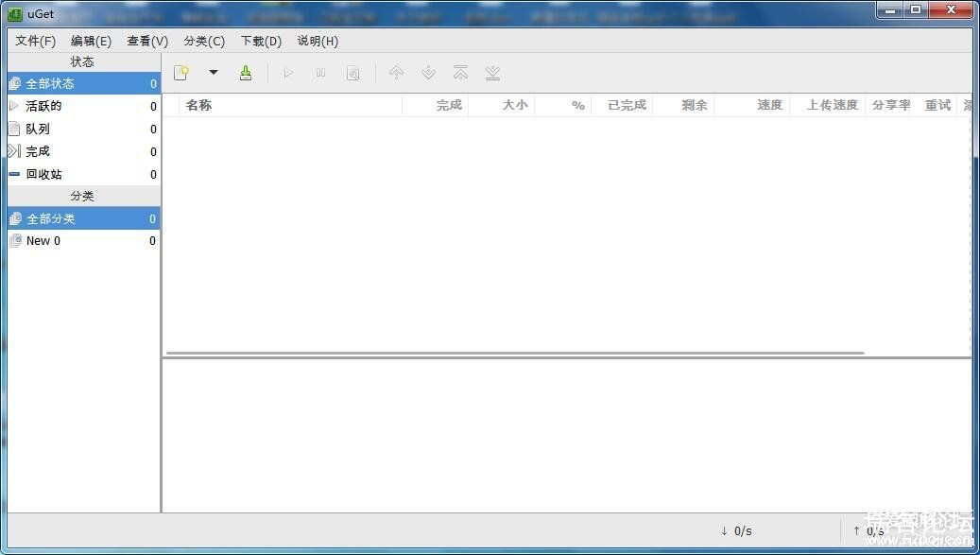Click the 状态 panel header

(x=84, y=61)
